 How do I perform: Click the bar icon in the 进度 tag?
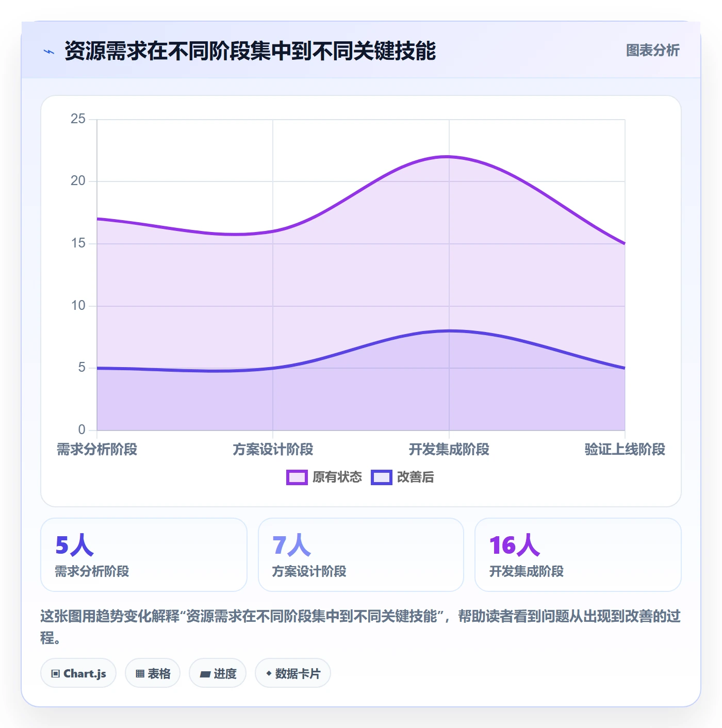click(x=205, y=674)
